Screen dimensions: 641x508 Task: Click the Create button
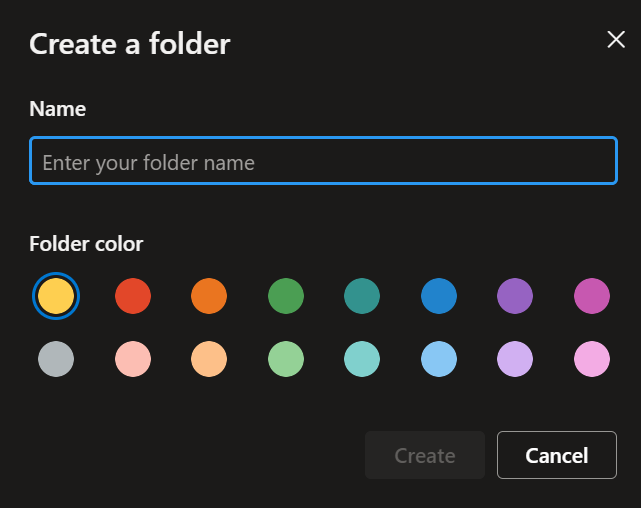(x=425, y=456)
